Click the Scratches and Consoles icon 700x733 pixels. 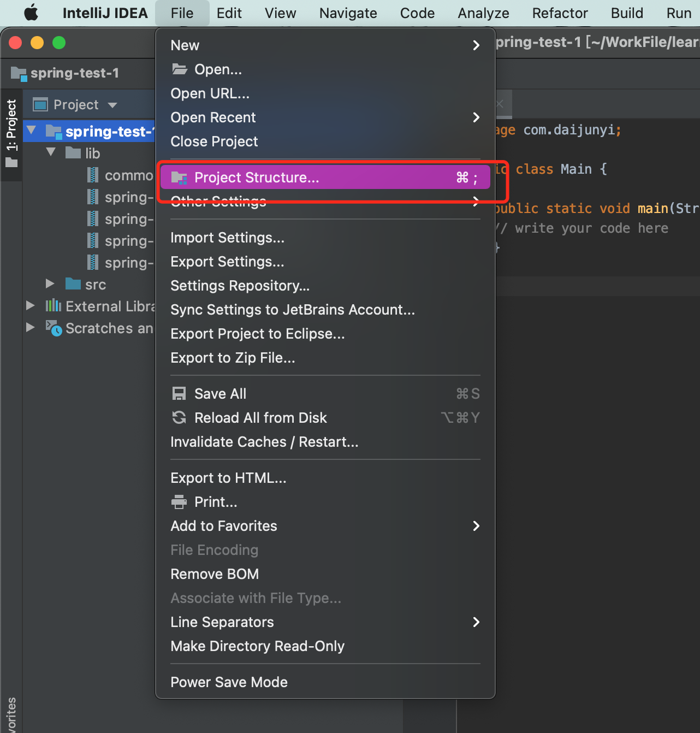[x=54, y=328]
